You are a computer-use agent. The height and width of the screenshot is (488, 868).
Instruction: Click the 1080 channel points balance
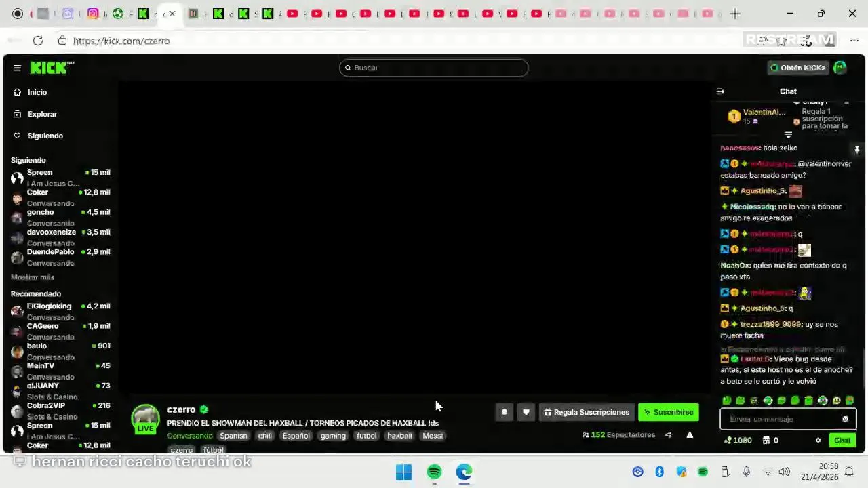coord(738,441)
